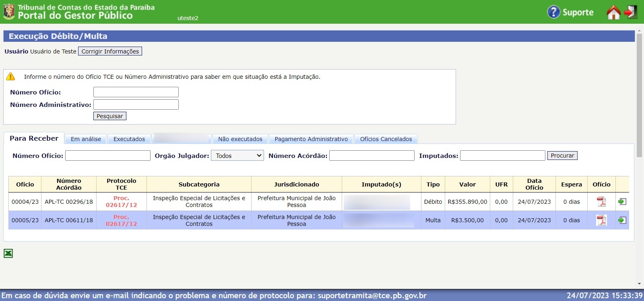Click the logout exit icon
644x301 pixels.
tap(631, 12)
